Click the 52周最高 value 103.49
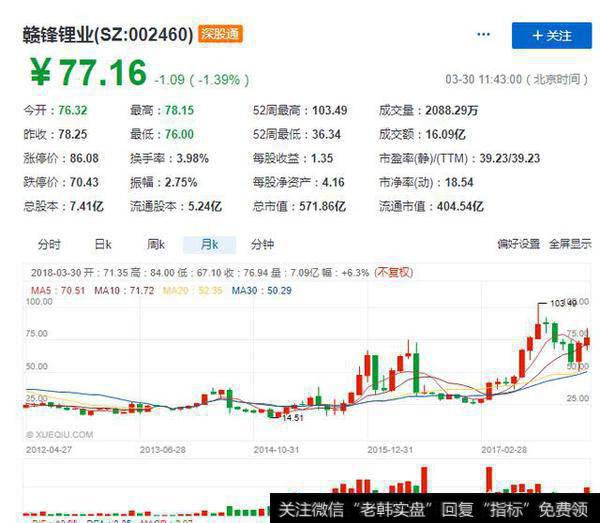Screen dimensions: 600x523 pyautogui.click(x=329, y=111)
